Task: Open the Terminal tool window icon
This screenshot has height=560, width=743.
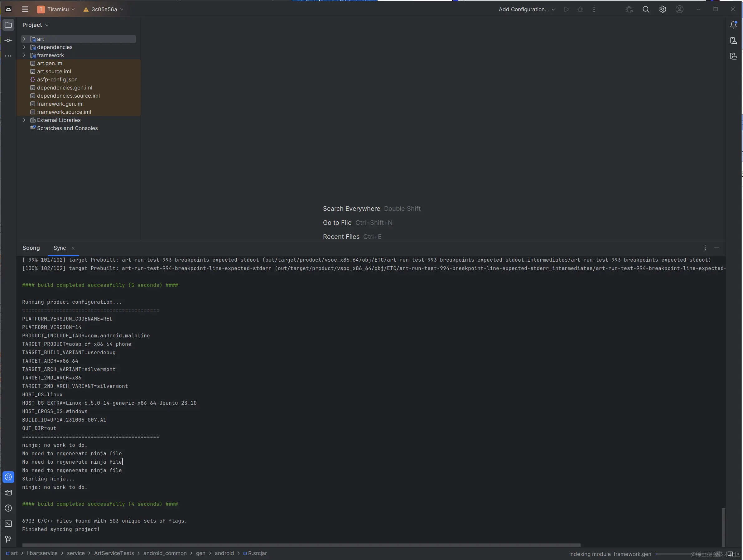Action: tap(8, 524)
